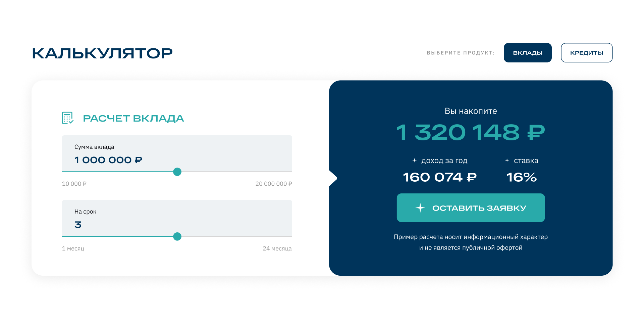Click the 20 000 000 ₽ maximum label
Screen dimensions: 644x319
click(273, 184)
